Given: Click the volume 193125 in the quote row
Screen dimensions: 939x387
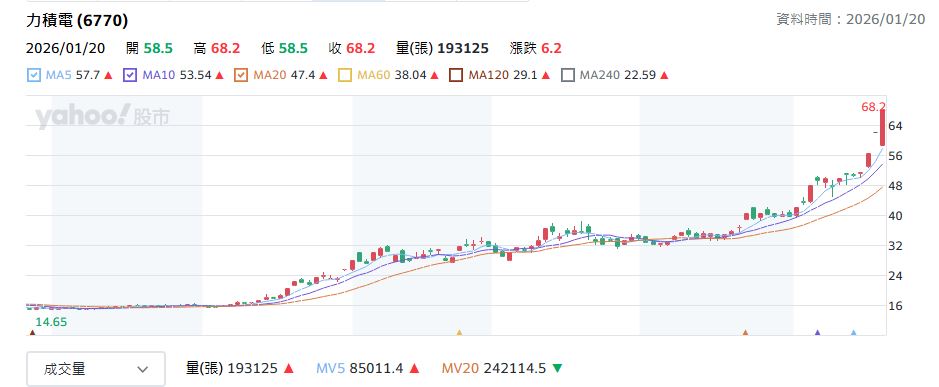Looking at the screenshot, I should pyautogui.click(x=463, y=49).
